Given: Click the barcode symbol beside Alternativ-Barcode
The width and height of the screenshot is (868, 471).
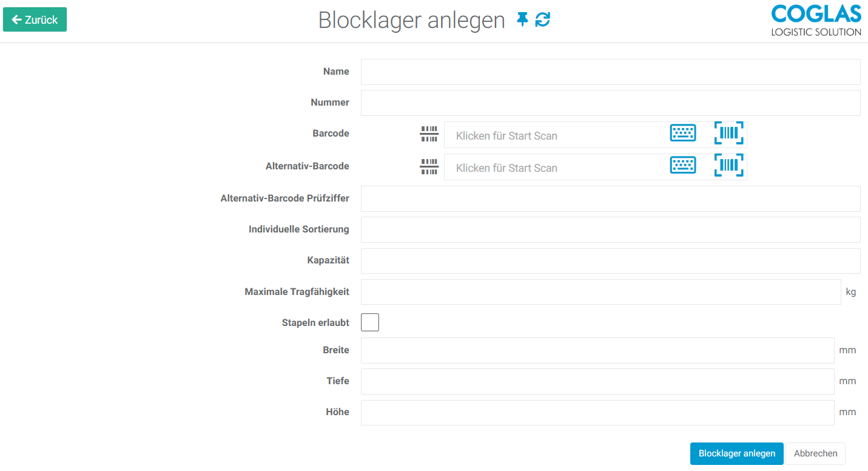Looking at the screenshot, I should 429,166.
